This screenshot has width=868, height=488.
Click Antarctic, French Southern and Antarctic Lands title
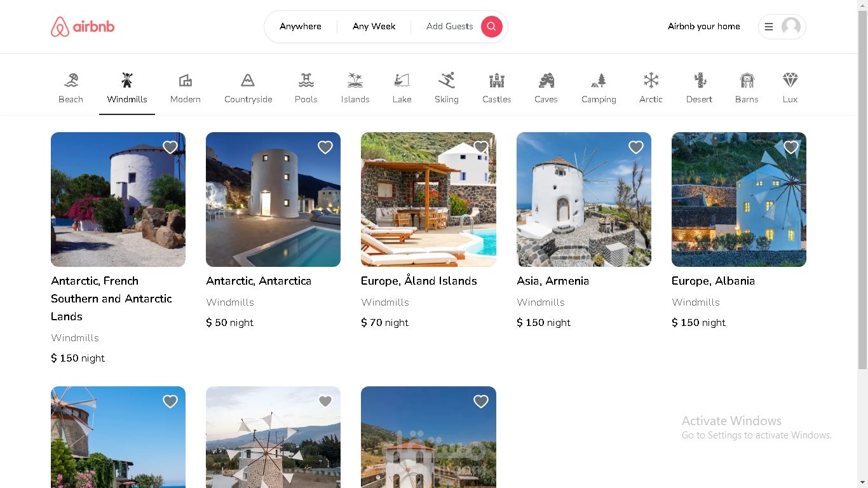click(x=112, y=299)
